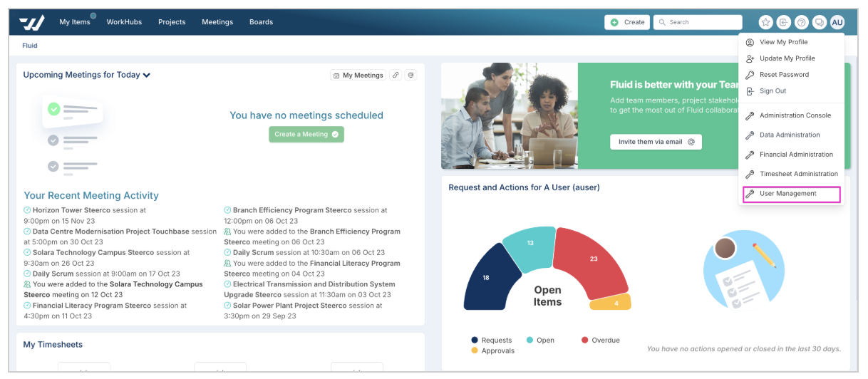Screen dimensions: 868x379
Task: Click the door icon beside Sign Out
Action: tap(750, 91)
